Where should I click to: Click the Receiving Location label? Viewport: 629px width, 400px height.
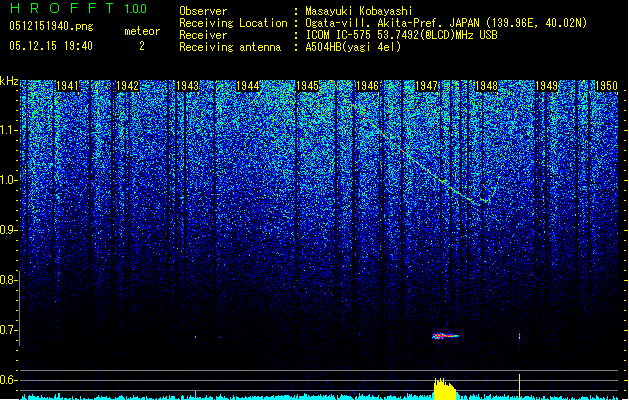pos(233,23)
